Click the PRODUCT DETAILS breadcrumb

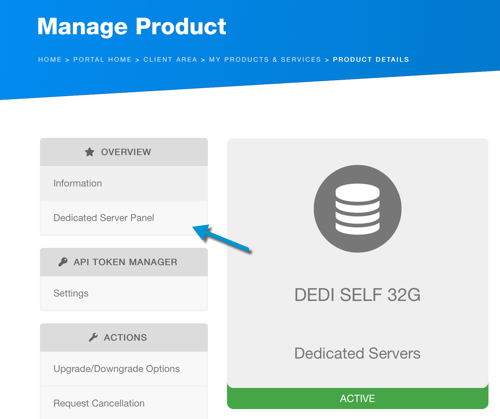[x=371, y=60]
